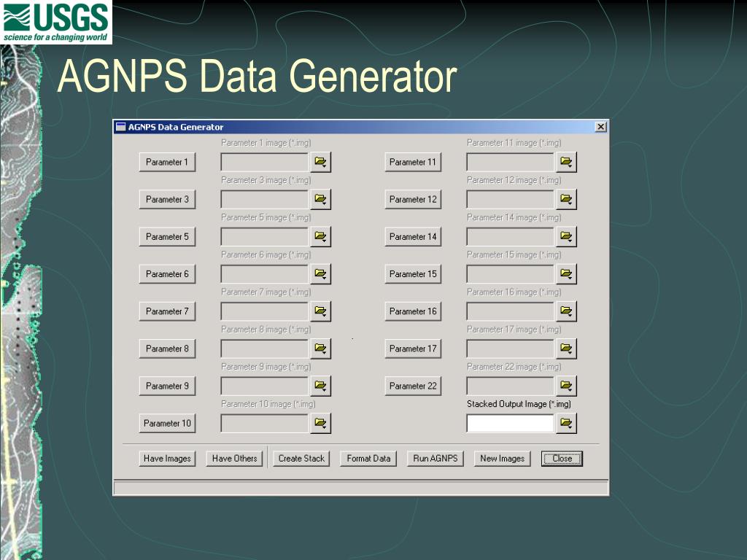Click the Parameter 10 image path field
747x560 pixels.
[265, 423]
